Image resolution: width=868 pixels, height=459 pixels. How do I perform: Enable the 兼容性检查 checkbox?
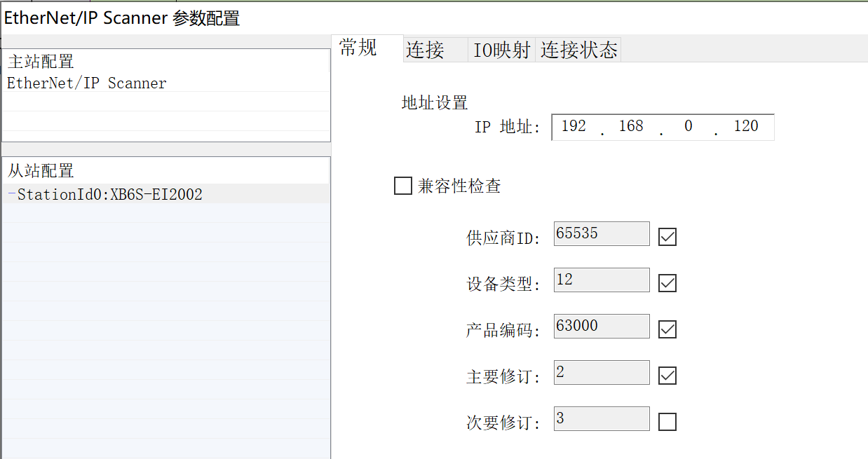click(x=403, y=186)
